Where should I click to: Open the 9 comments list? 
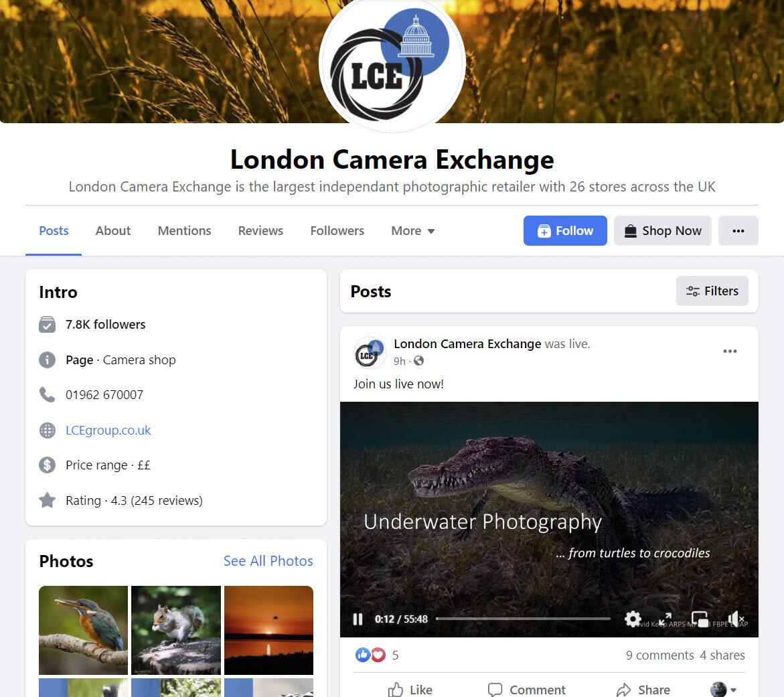point(659,655)
